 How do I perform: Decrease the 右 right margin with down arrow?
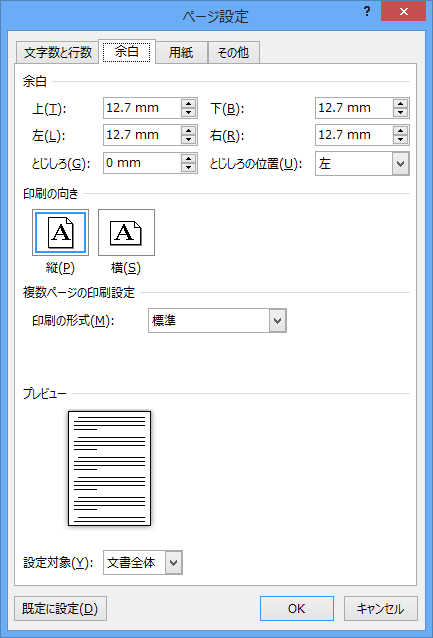[x=400, y=140]
